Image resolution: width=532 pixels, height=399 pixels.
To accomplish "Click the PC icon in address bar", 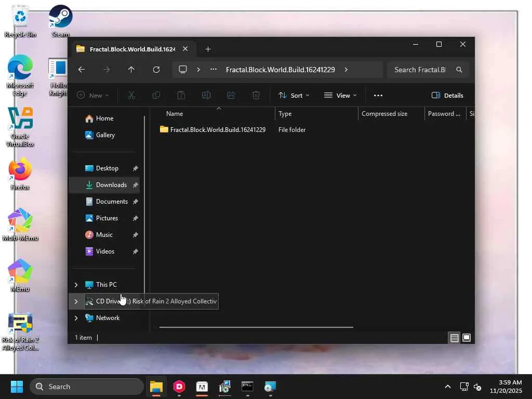I will (183, 70).
